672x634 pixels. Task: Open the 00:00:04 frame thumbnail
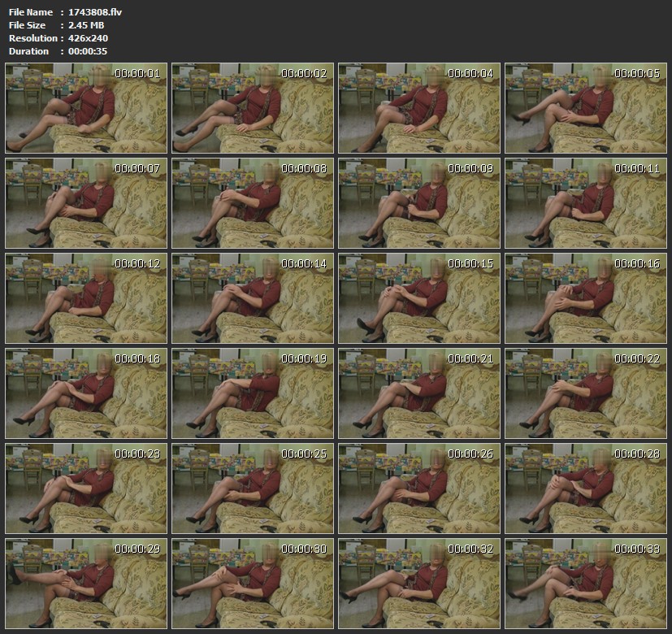click(419, 108)
